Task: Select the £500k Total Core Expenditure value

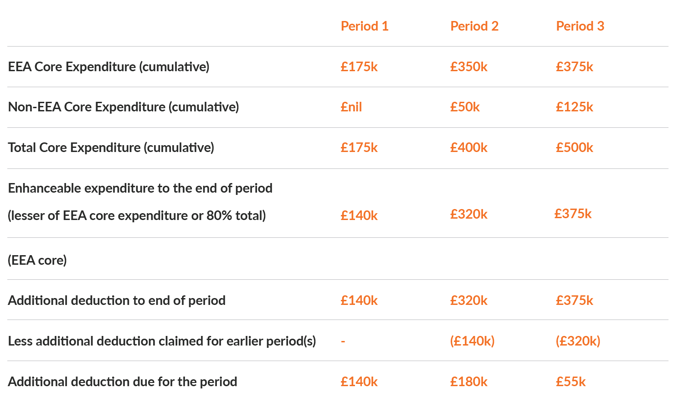Action: (574, 147)
